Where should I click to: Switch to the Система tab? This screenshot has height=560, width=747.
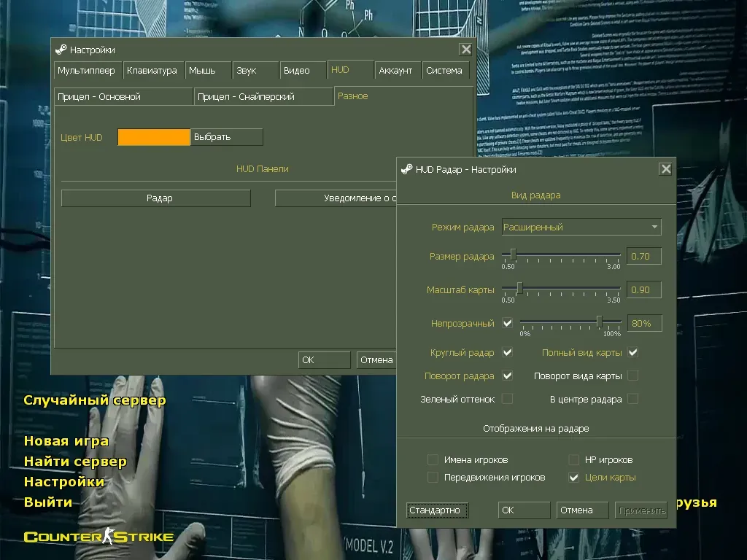click(x=446, y=71)
